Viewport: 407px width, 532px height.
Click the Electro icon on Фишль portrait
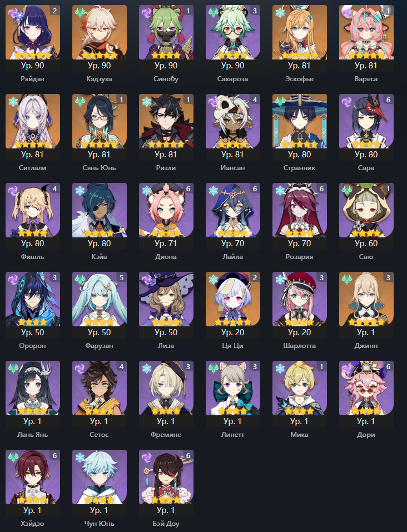click(x=13, y=191)
